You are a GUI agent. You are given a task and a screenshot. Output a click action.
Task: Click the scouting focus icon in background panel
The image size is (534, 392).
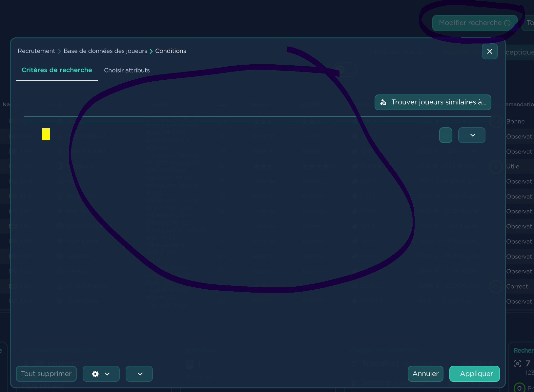pos(518,363)
